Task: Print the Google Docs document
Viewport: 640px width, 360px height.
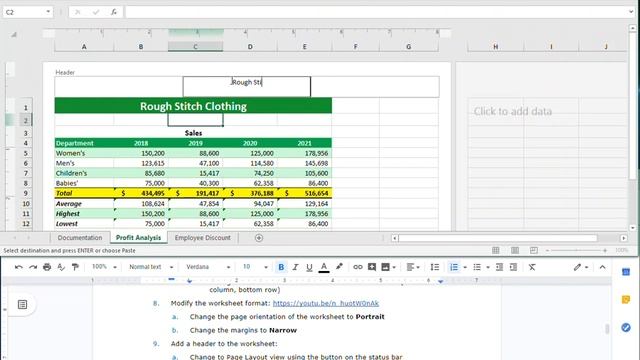Action: tap(47, 267)
